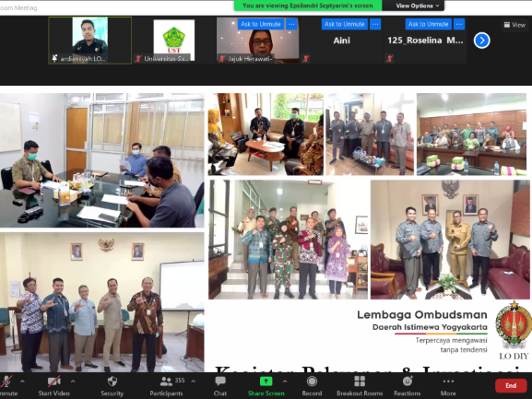Start recording with the Record icon
Viewport: 532px width, 399px height.
pos(312,381)
